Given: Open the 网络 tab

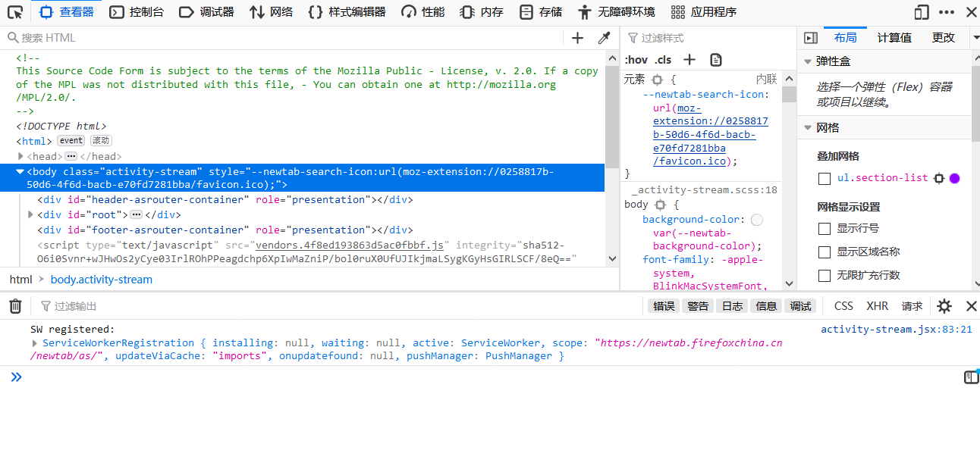Looking at the screenshot, I should pyautogui.click(x=272, y=12).
